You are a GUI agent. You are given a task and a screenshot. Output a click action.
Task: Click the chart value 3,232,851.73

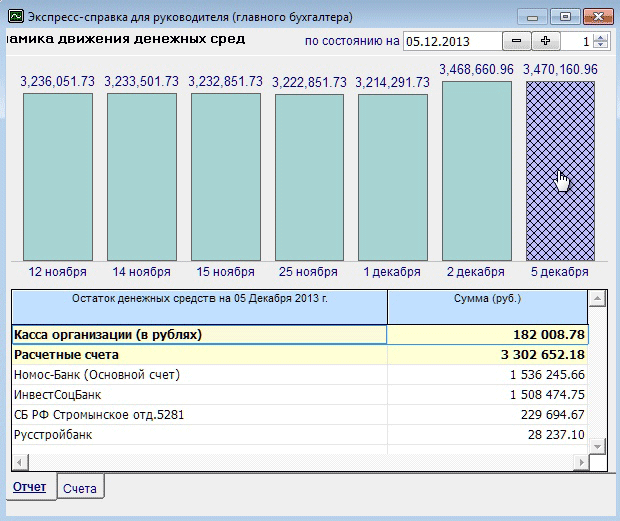coord(225,82)
